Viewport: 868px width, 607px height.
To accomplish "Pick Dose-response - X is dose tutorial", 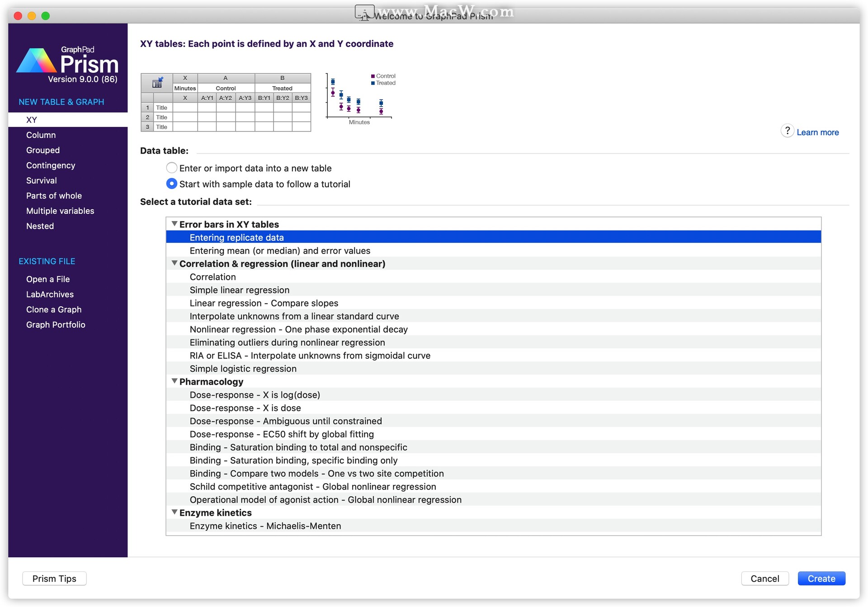I will pos(245,408).
